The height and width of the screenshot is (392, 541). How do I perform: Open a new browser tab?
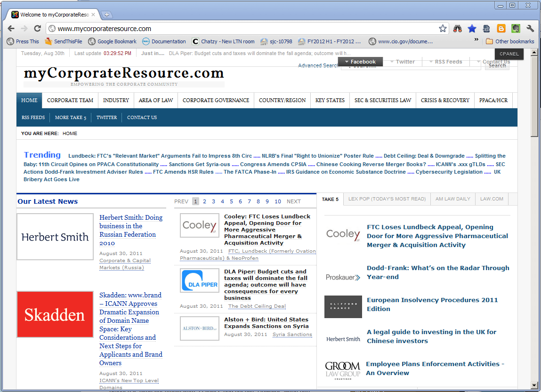click(106, 15)
